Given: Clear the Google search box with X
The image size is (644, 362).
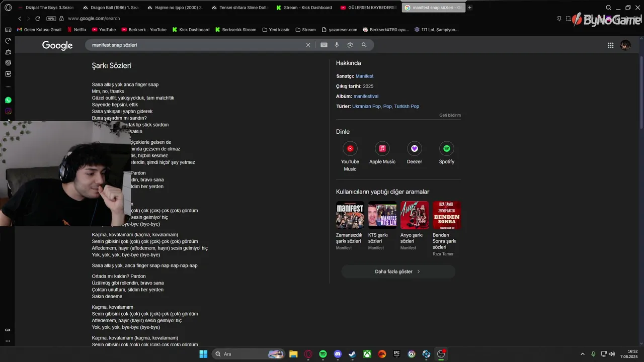Looking at the screenshot, I should tap(308, 45).
